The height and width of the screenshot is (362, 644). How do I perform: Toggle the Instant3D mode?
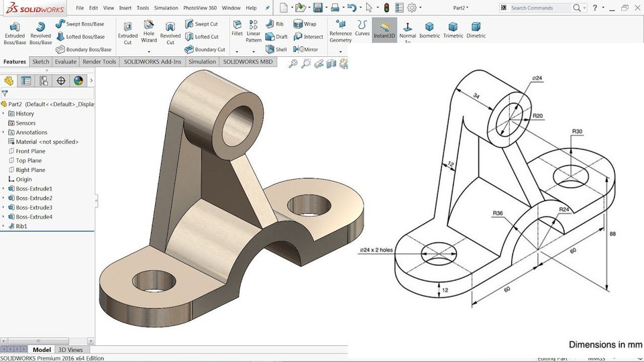click(x=384, y=30)
